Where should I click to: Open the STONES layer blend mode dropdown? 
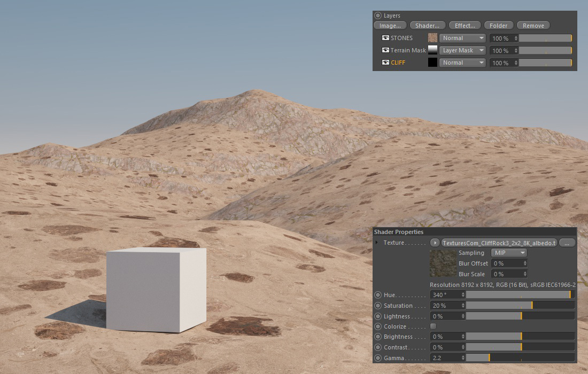[x=462, y=38]
